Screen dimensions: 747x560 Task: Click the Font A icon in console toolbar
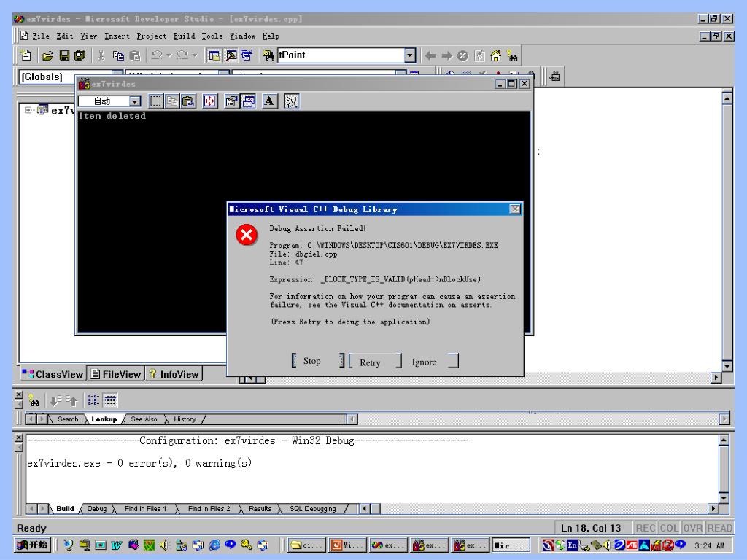click(x=269, y=101)
